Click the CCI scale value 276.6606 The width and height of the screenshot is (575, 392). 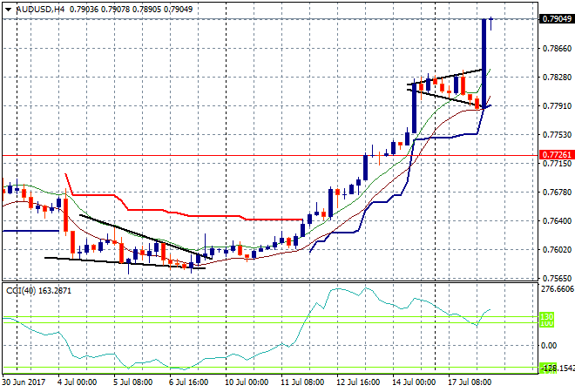coord(558,289)
